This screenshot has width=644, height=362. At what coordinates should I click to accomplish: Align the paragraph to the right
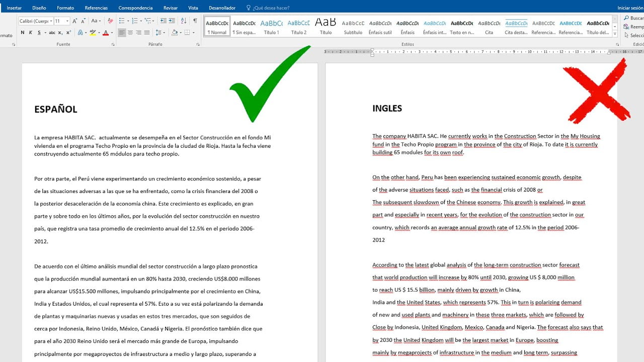tap(138, 33)
